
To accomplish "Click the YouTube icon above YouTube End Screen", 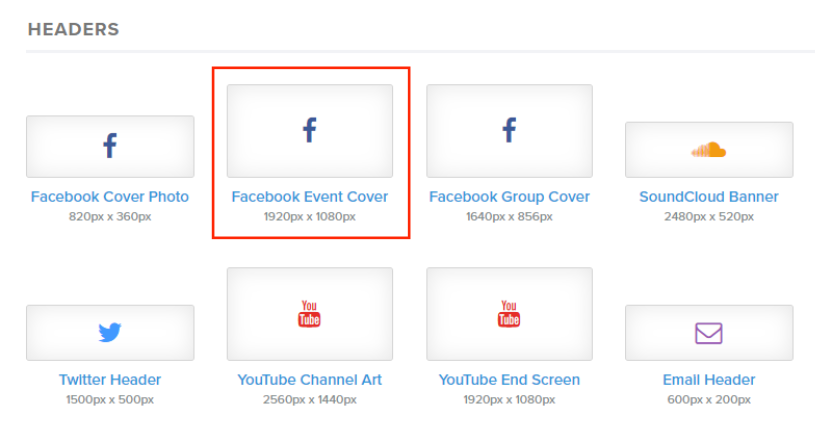I will pyautogui.click(x=509, y=313).
